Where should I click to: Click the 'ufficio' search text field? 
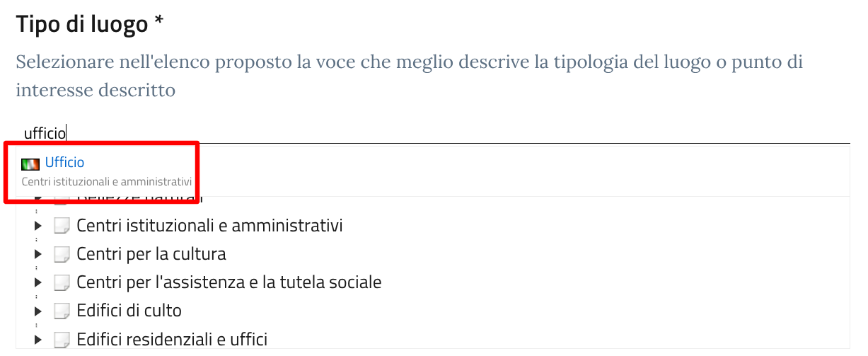click(434, 132)
